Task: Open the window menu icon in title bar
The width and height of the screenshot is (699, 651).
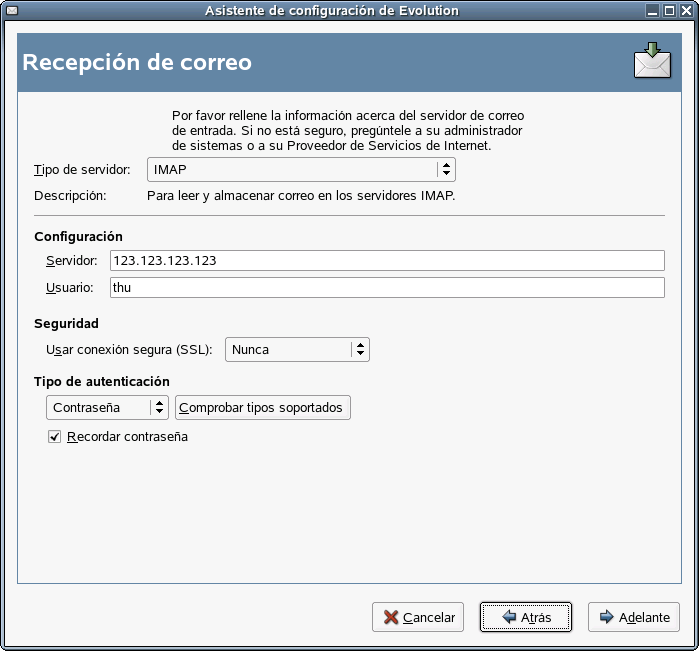Action: pyautogui.click(x=12, y=10)
